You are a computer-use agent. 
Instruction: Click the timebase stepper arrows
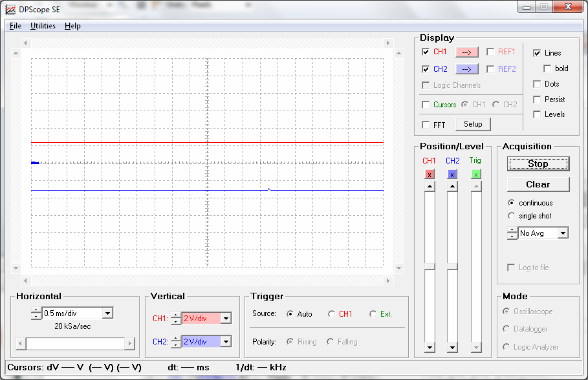click(36, 313)
